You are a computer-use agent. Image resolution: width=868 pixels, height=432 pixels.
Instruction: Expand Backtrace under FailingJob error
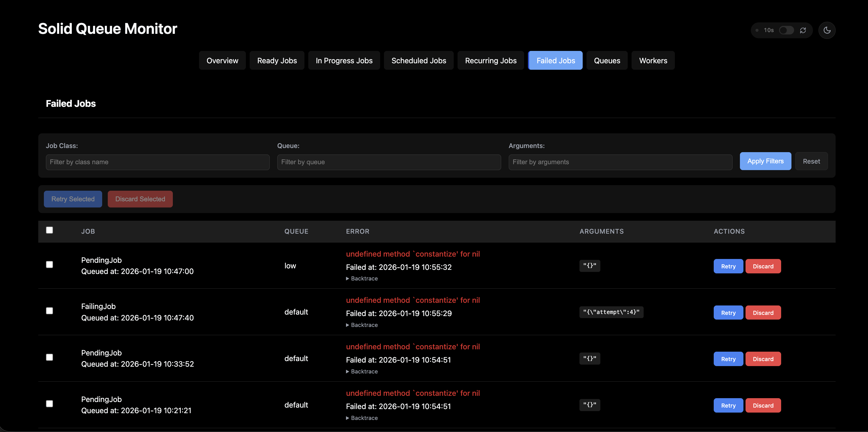pos(362,325)
